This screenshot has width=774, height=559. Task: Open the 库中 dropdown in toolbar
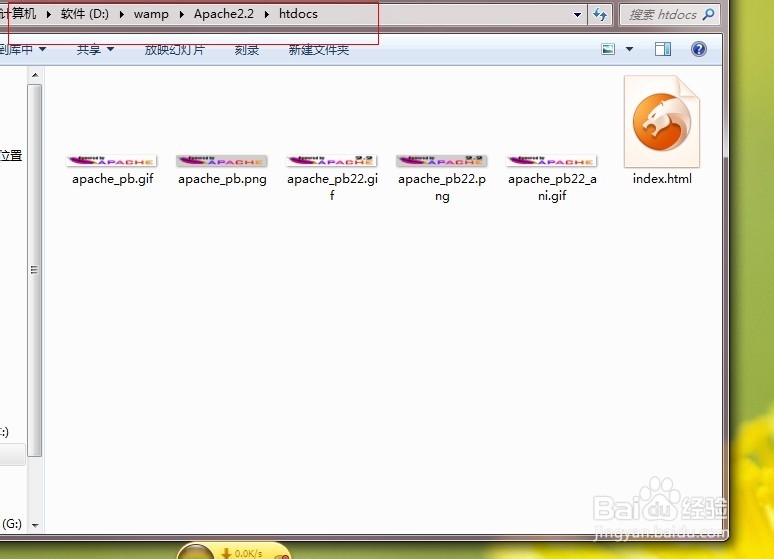(x=23, y=49)
